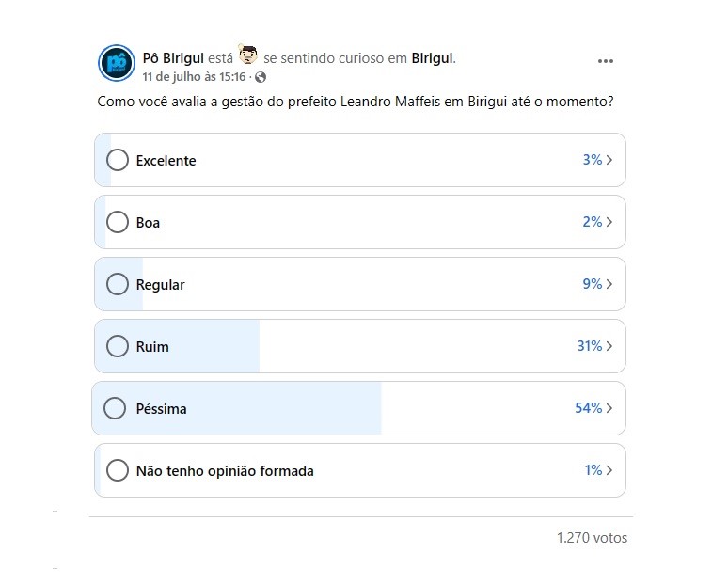Image resolution: width=728 pixels, height=585 pixels.
Task: Open the post timestamp 11 de julho
Action: (x=194, y=77)
